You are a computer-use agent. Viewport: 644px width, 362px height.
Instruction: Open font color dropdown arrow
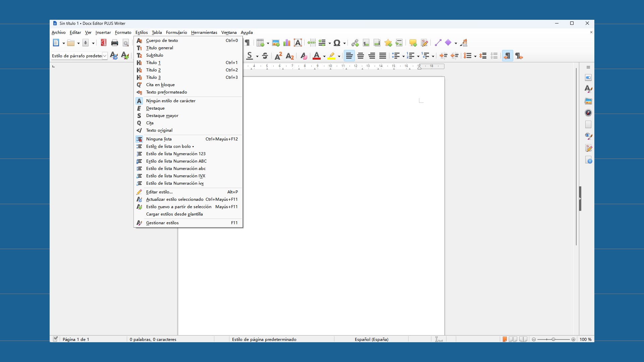pos(324,56)
